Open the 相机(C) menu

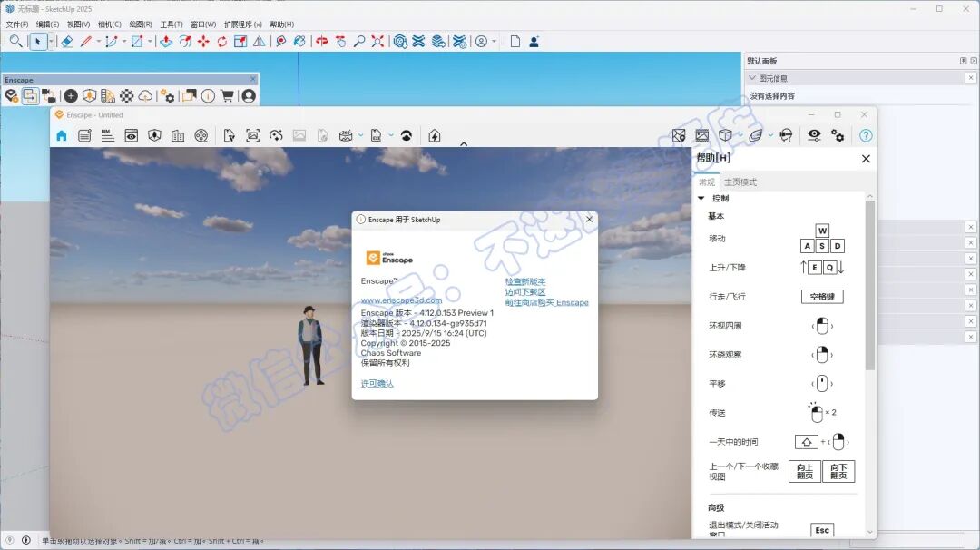[110, 25]
